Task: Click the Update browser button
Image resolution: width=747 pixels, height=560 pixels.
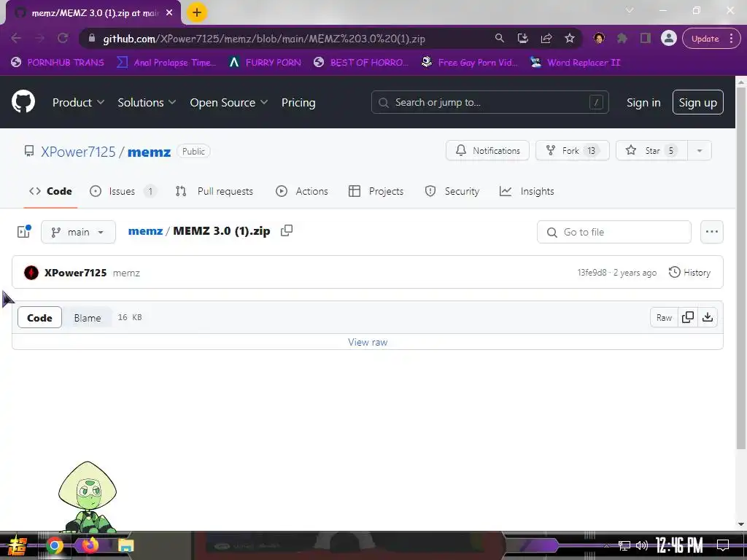Action: click(705, 39)
